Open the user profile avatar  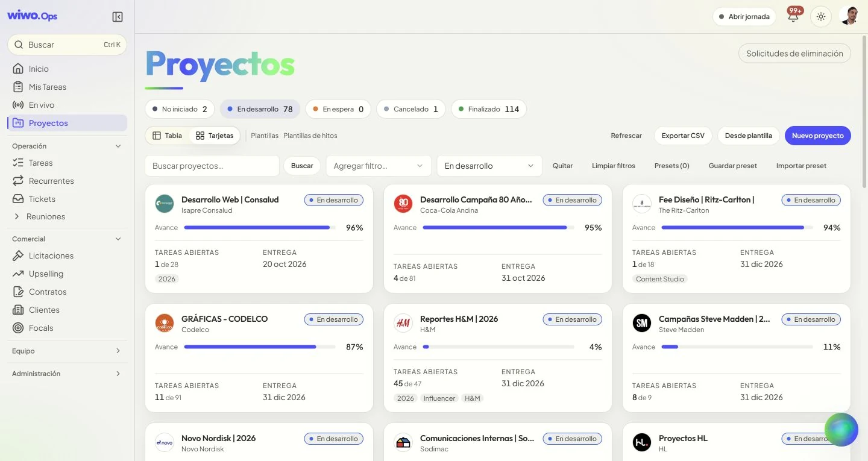pos(849,16)
